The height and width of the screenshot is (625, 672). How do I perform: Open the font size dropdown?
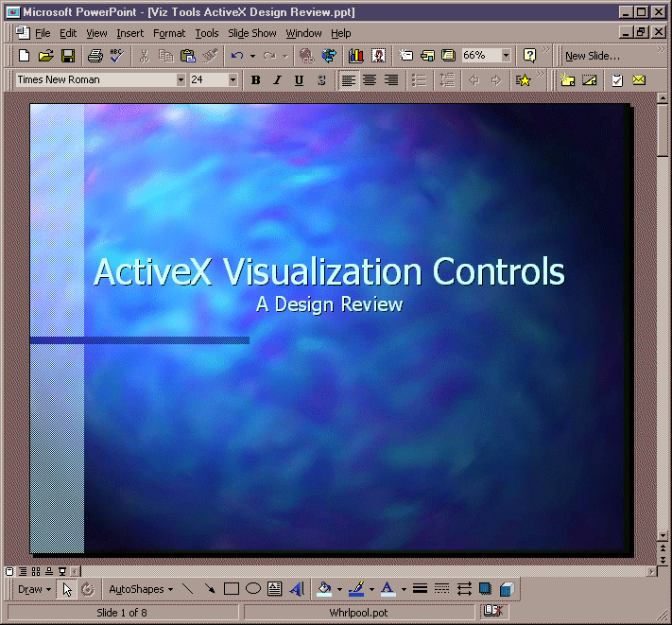[233, 79]
